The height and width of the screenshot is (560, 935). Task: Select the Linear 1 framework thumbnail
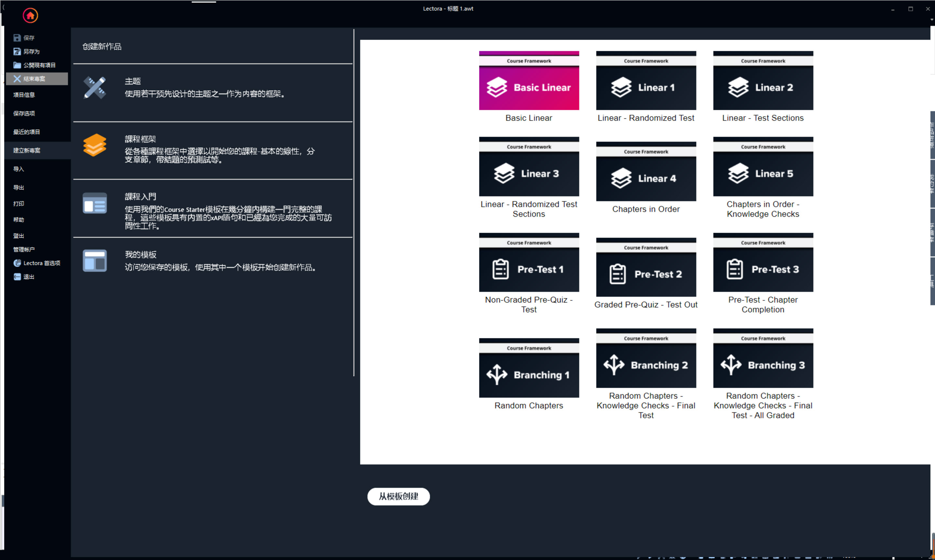(646, 80)
